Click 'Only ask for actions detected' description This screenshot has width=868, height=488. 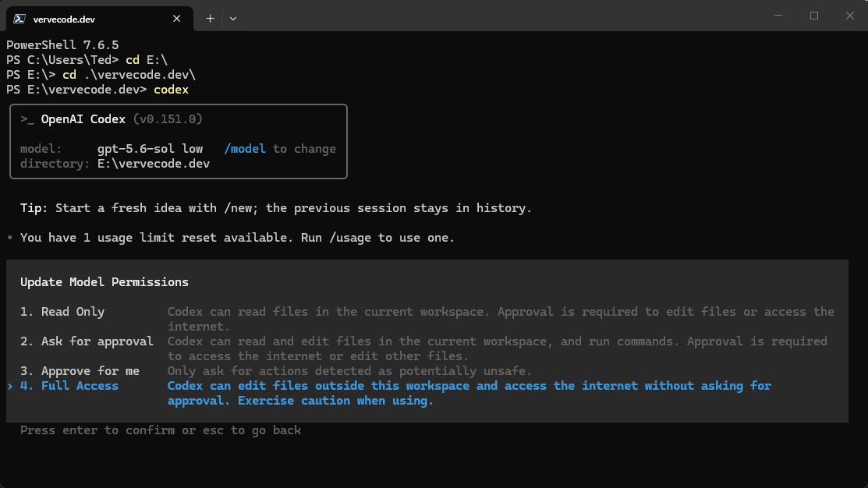350,371
